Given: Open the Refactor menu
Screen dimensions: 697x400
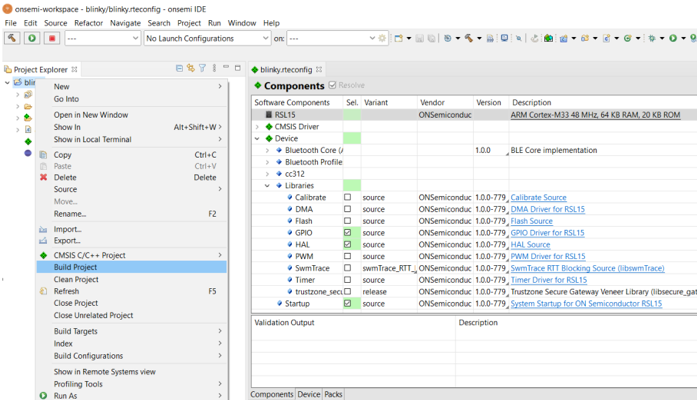Looking at the screenshot, I should click(88, 23).
